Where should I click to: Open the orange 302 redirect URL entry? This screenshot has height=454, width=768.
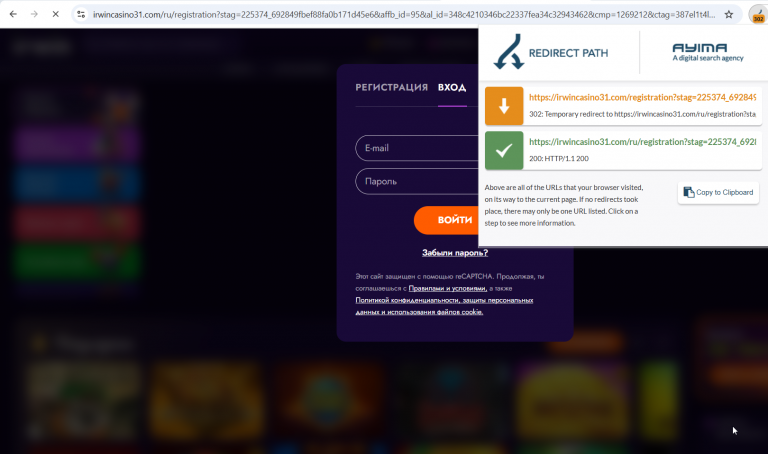point(642,97)
